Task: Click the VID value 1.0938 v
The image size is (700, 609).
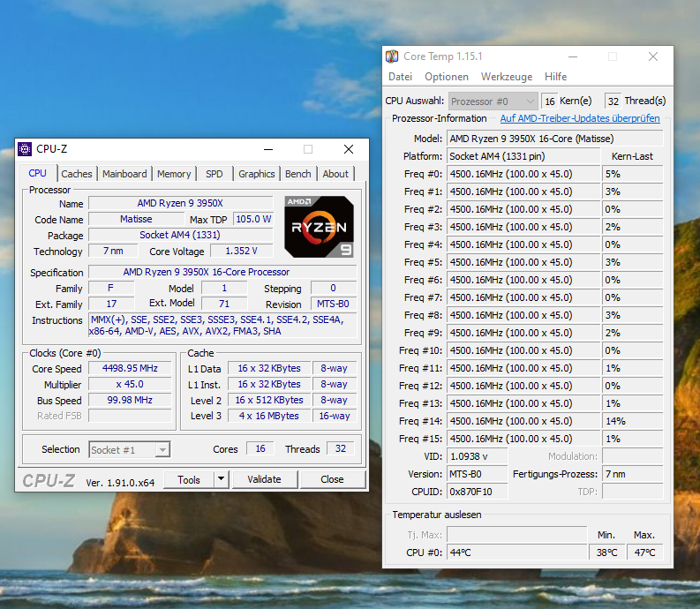Action: [478, 456]
